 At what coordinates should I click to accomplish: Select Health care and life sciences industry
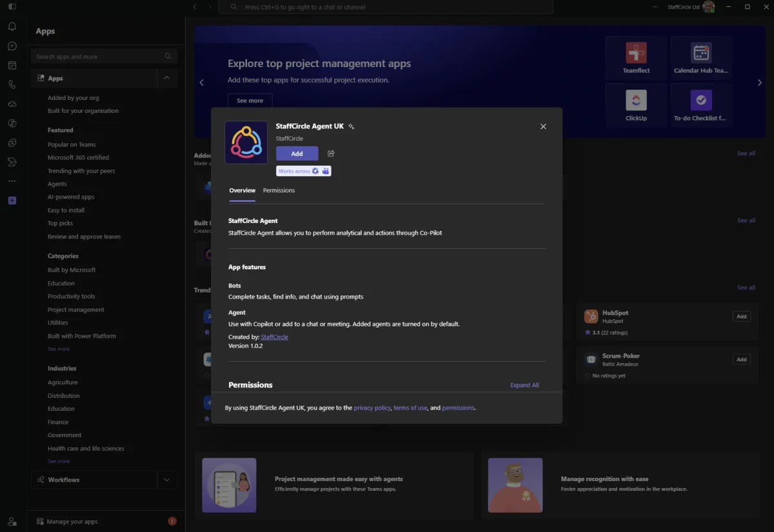86,448
